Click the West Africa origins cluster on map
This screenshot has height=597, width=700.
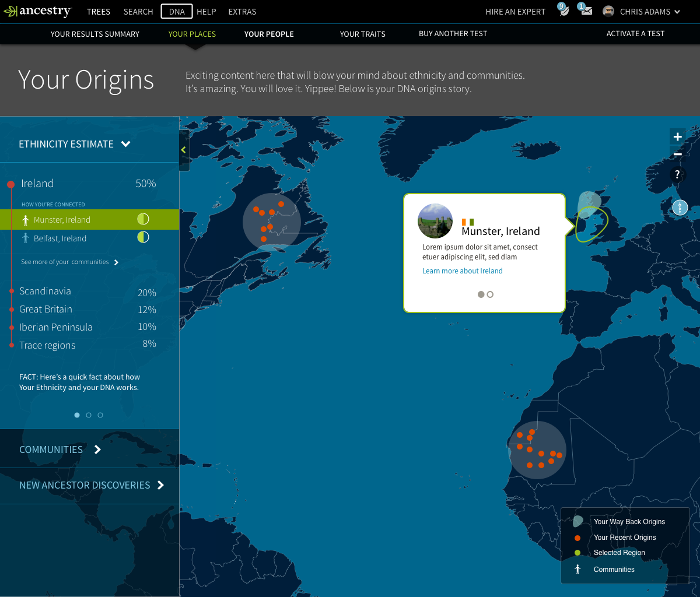(x=538, y=450)
